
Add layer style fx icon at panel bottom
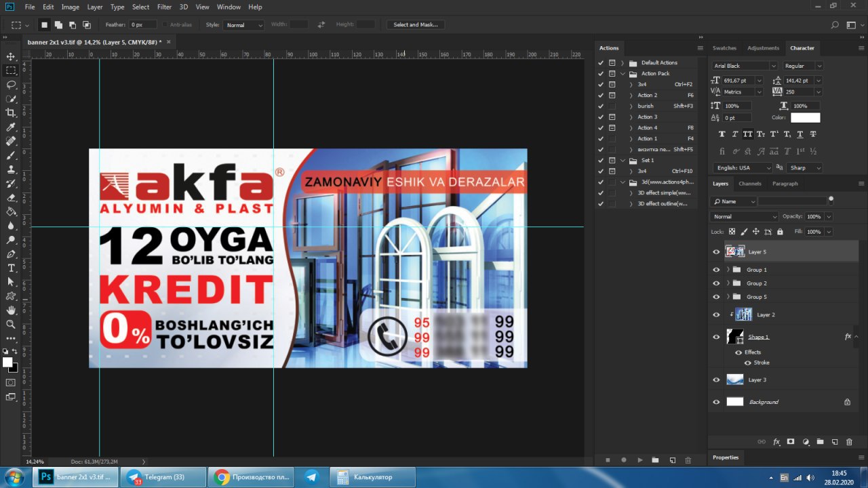coord(776,442)
